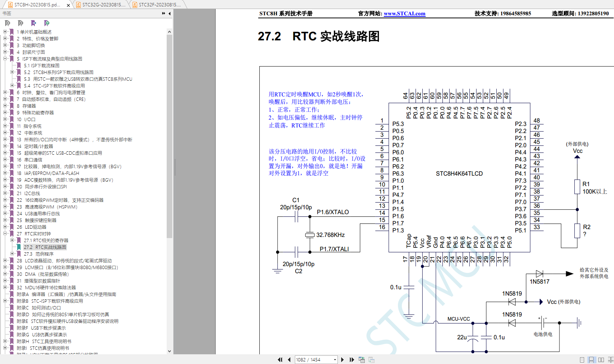Open bookmark 19 ADC模数转换
This screenshot has height=364, width=614.
(65, 180)
